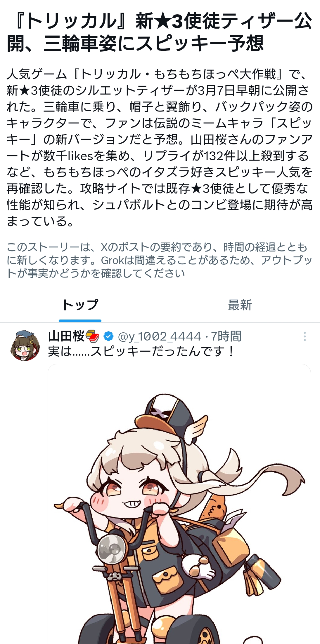Open the Speaki tricycle fan art image
The height and width of the screenshot is (644, 320).
click(179, 504)
